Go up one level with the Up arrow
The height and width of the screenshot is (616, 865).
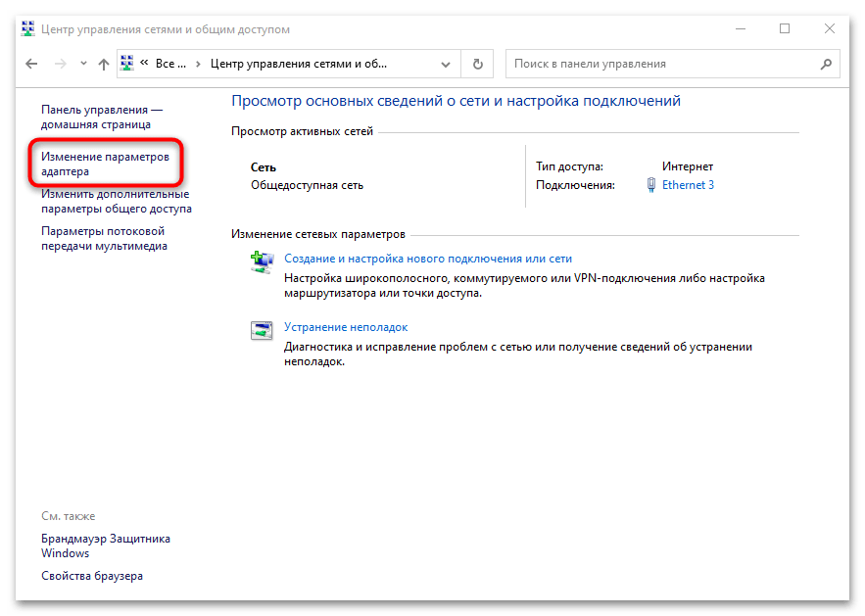104,64
